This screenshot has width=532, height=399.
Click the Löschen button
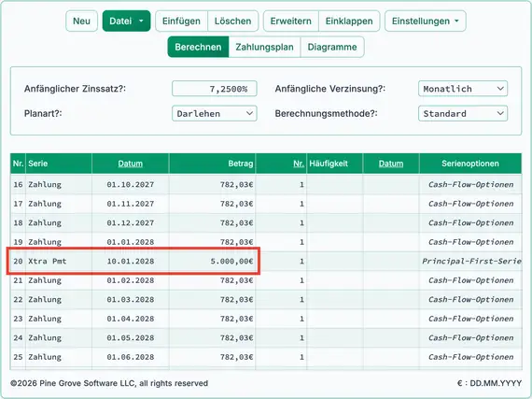coord(232,21)
